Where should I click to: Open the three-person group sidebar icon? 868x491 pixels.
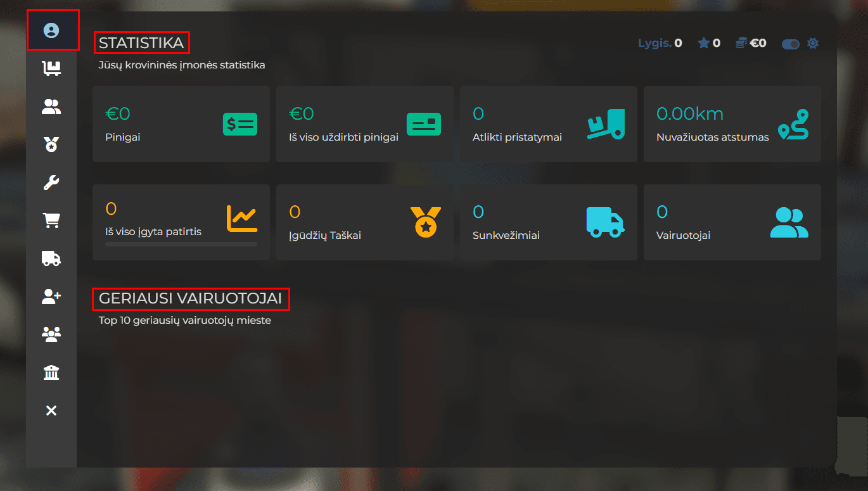point(51,335)
